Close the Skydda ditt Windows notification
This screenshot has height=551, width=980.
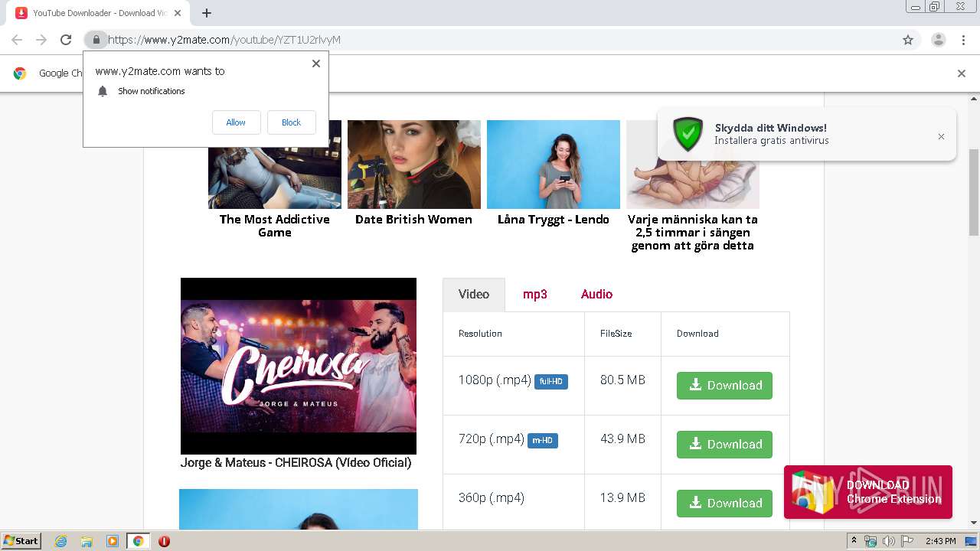point(941,136)
